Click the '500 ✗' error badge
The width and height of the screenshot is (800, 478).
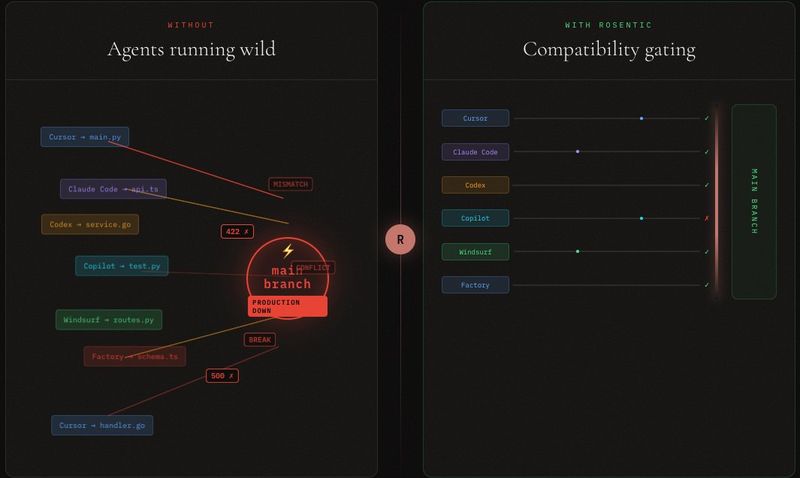(222, 376)
